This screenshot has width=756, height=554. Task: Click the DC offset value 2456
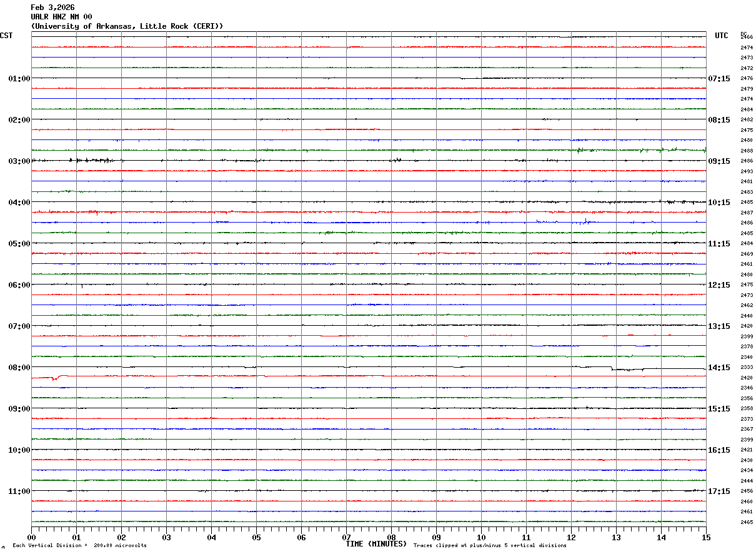[747, 491]
